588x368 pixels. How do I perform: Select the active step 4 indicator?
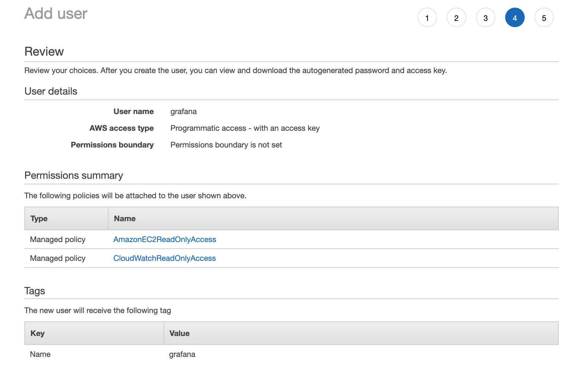pos(515,17)
